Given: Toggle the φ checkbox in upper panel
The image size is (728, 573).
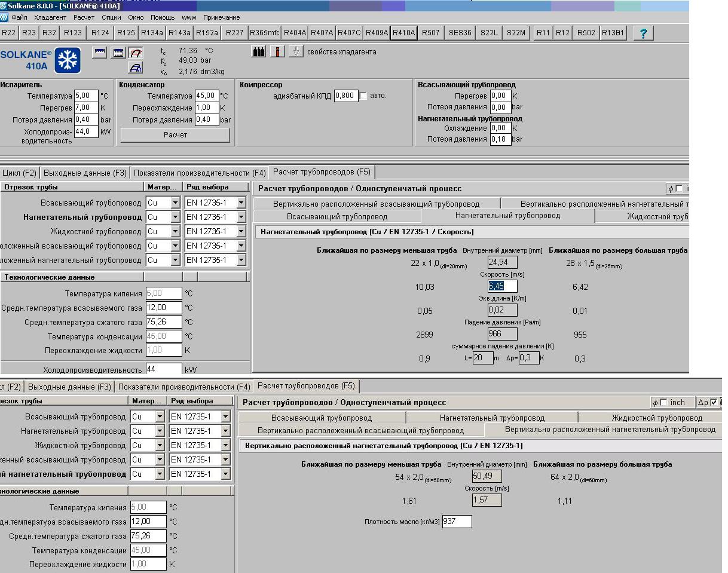Looking at the screenshot, I should tap(679, 189).
